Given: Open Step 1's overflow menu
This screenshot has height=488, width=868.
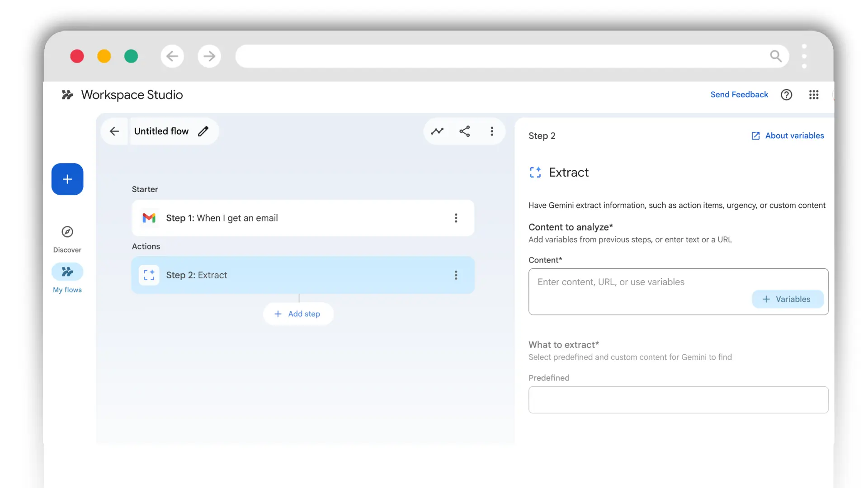Looking at the screenshot, I should tap(456, 218).
